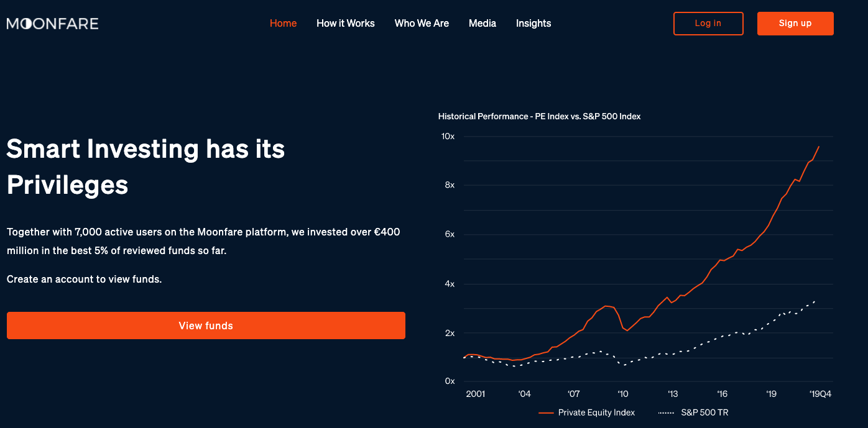
Task: Click the View funds button
Action: pos(206,326)
